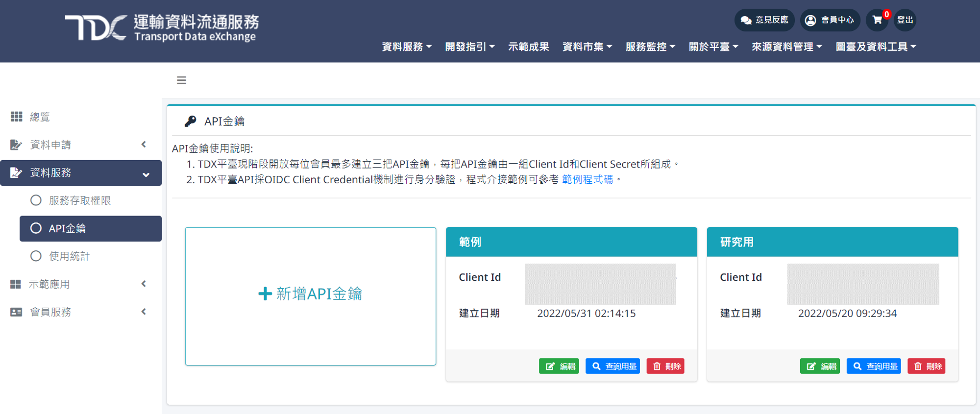This screenshot has height=414, width=980.
Task: Open 開發指引 dropdown in top navigation
Action: click(469, 47)
